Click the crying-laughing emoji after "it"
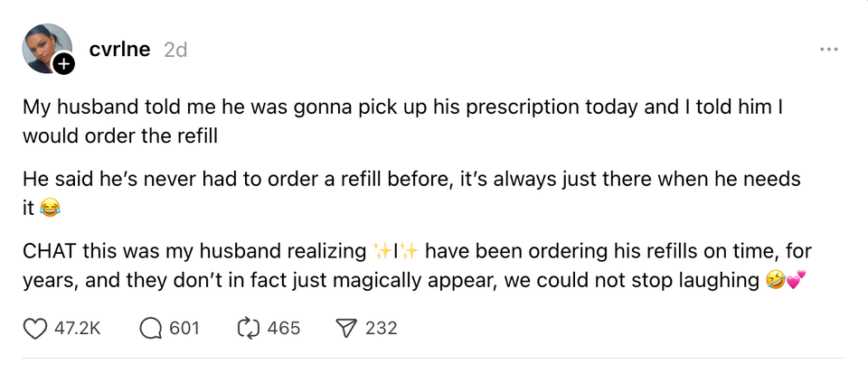The image size is (868, 373). tap(51, 209)
